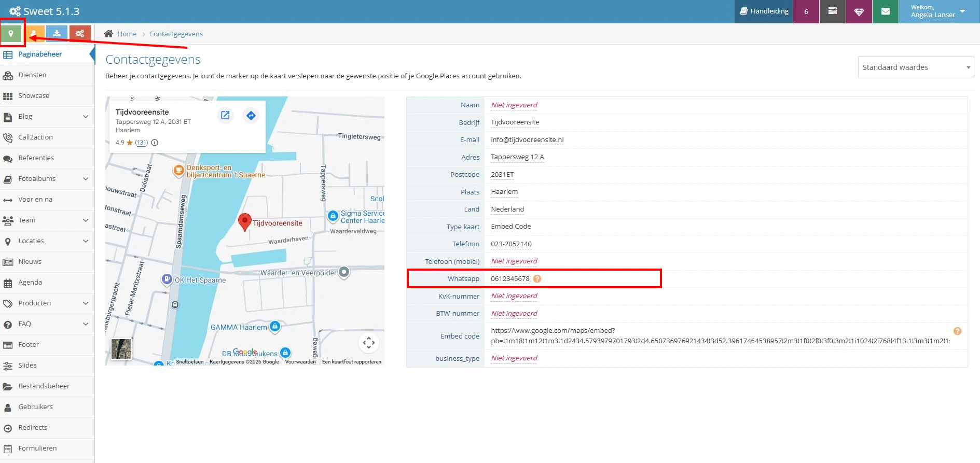Image resolution: width=980 pixels, height=463 pixels.
Task: Click the map directions arrow icon
Action: 251,115
